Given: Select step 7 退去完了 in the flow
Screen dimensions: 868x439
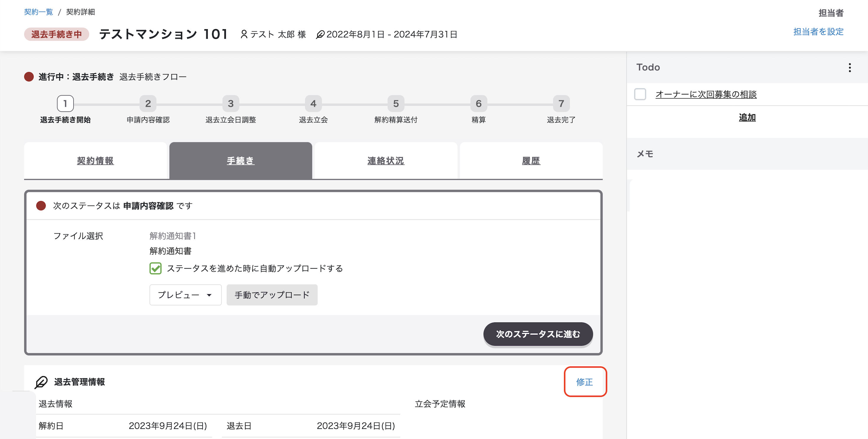Looking at the screenshot, I should [561, 103].
